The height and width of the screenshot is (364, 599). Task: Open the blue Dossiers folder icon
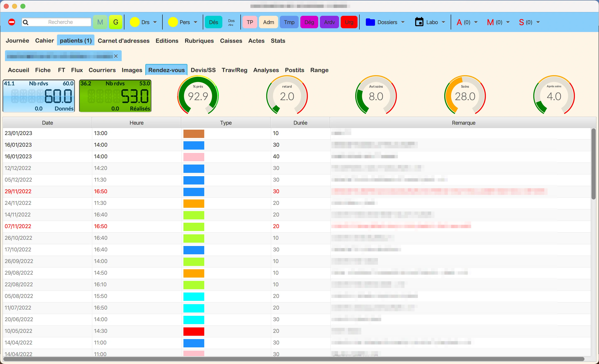tap(370, 22)
